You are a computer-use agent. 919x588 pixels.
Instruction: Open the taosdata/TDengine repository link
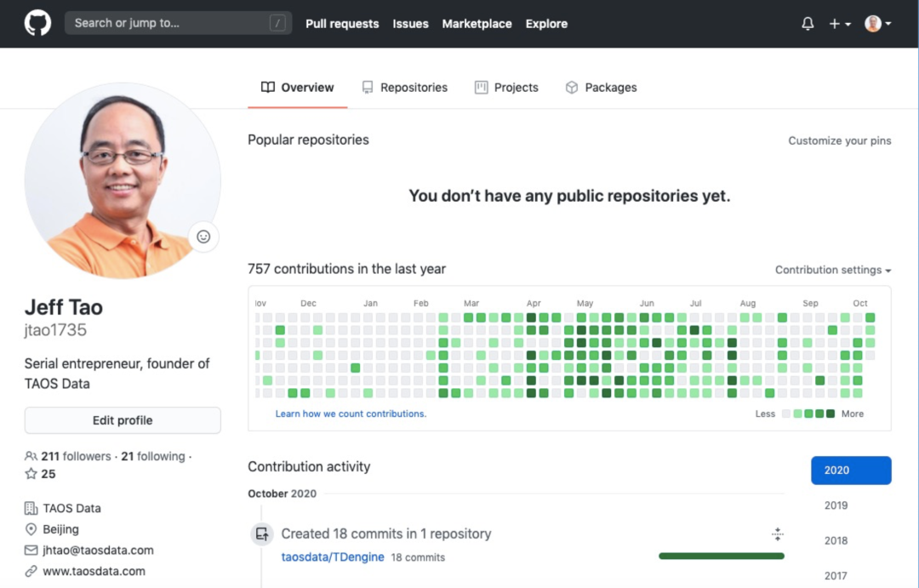333,557
